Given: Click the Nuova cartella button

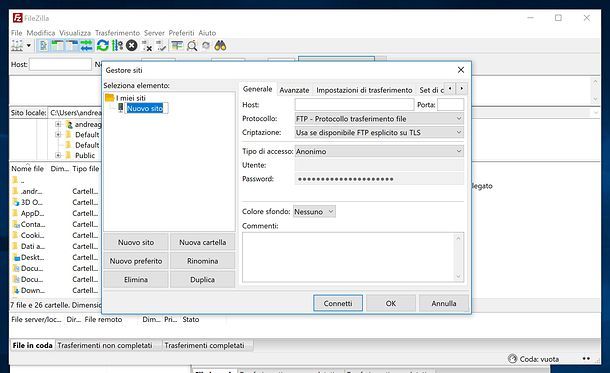Looking at the screenshot, I should tap(202, 242).
